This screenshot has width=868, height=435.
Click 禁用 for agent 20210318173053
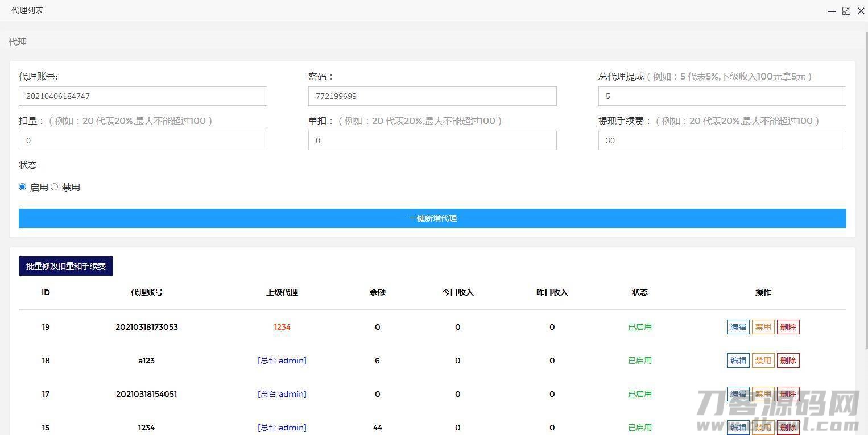763,327
